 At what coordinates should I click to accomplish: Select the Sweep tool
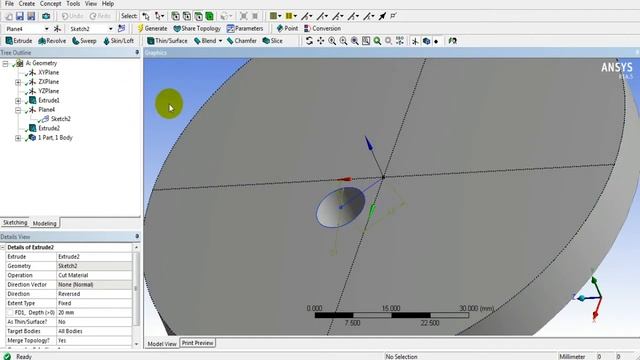click(84, 41)
